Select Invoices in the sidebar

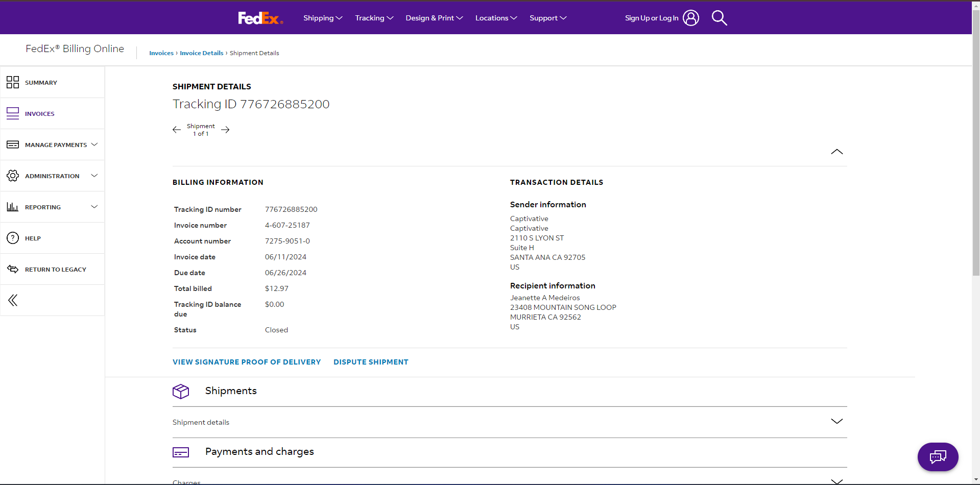52,113
